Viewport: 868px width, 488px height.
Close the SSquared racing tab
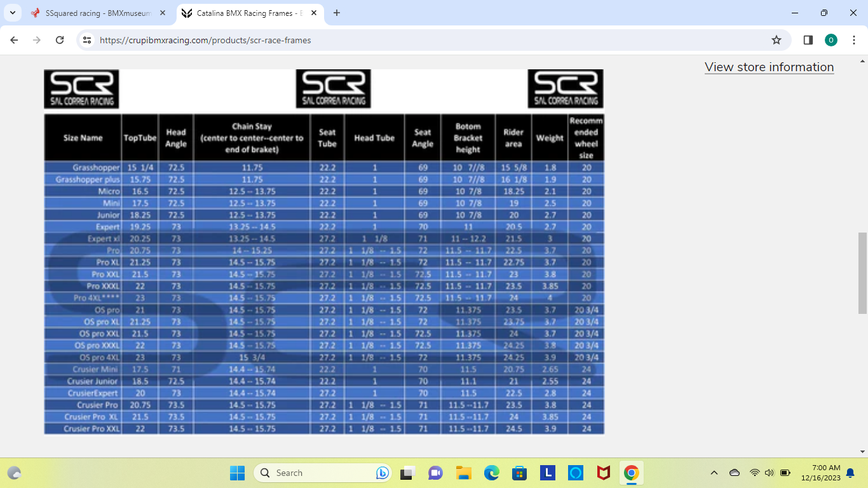click(x=163, y=13)
